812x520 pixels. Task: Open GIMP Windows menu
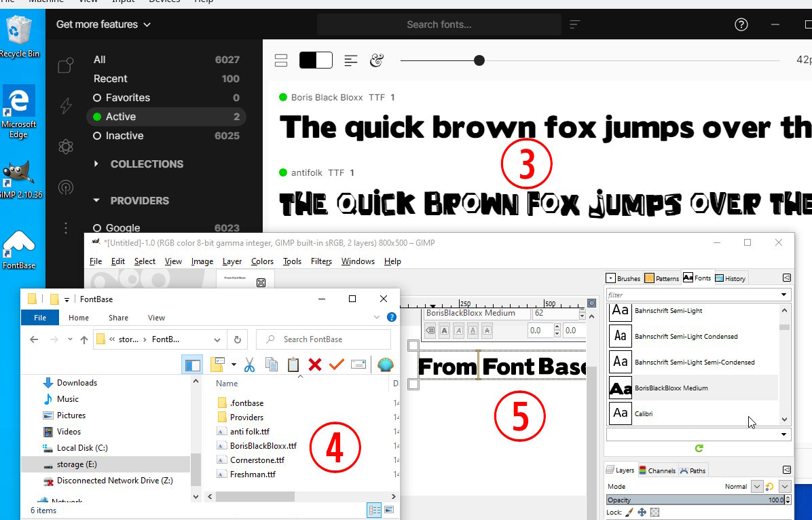[358, 261]
